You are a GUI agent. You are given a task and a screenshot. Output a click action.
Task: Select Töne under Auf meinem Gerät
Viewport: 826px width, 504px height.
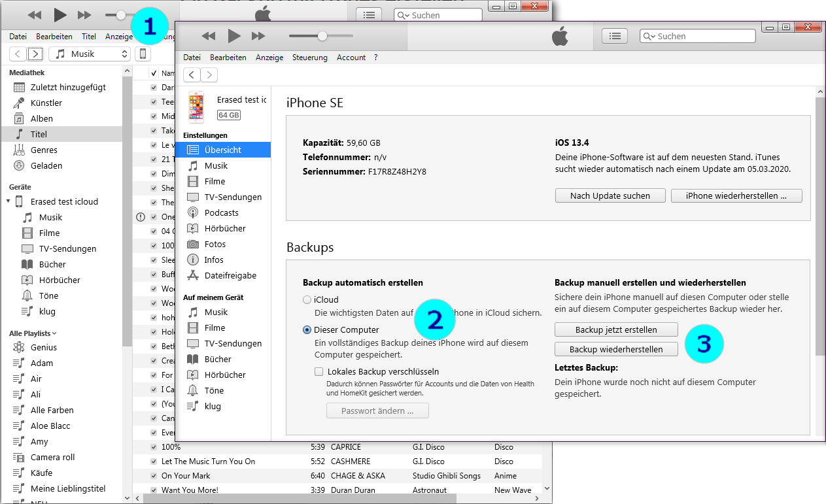224,390
